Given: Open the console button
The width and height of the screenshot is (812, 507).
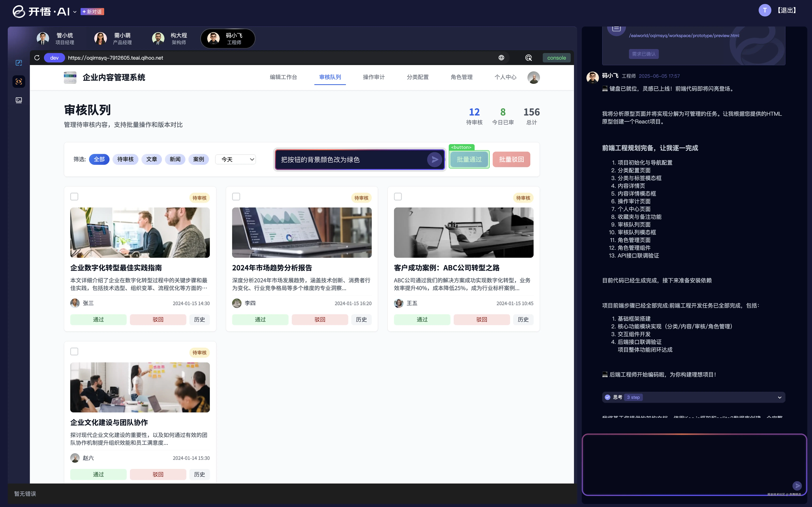Looking at the screenshot, I should (x=556, y=58).
